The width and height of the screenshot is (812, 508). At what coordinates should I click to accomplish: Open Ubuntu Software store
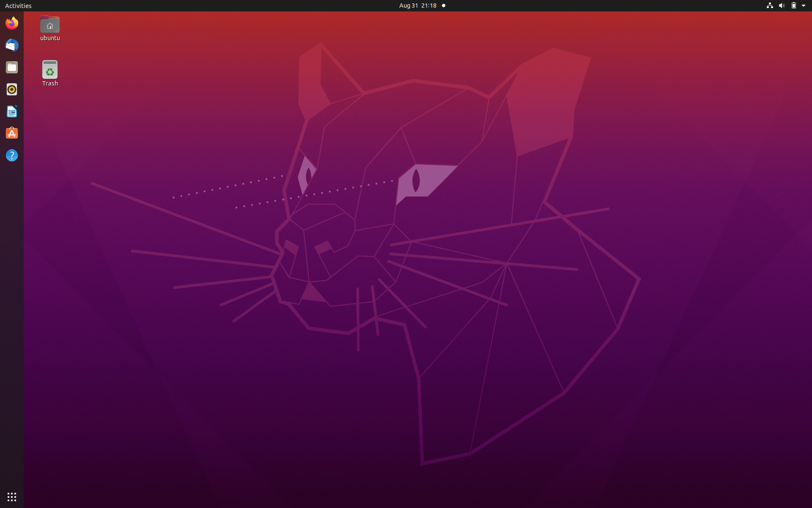point(12,133)
